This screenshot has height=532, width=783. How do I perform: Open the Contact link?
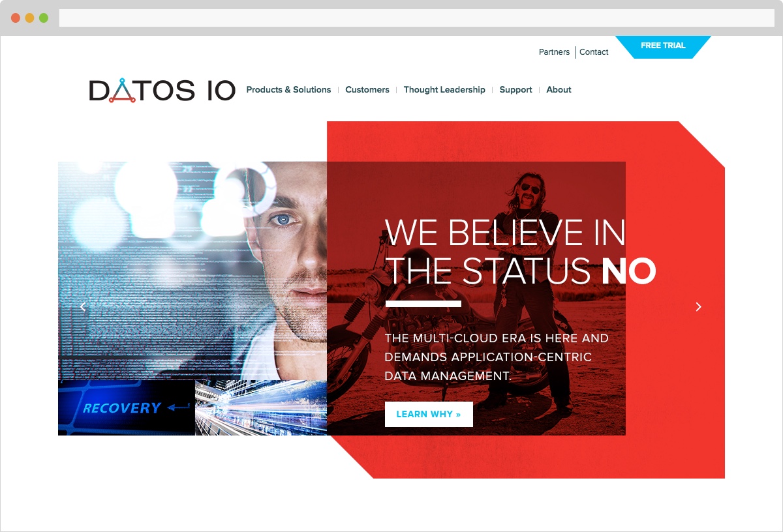594,52
